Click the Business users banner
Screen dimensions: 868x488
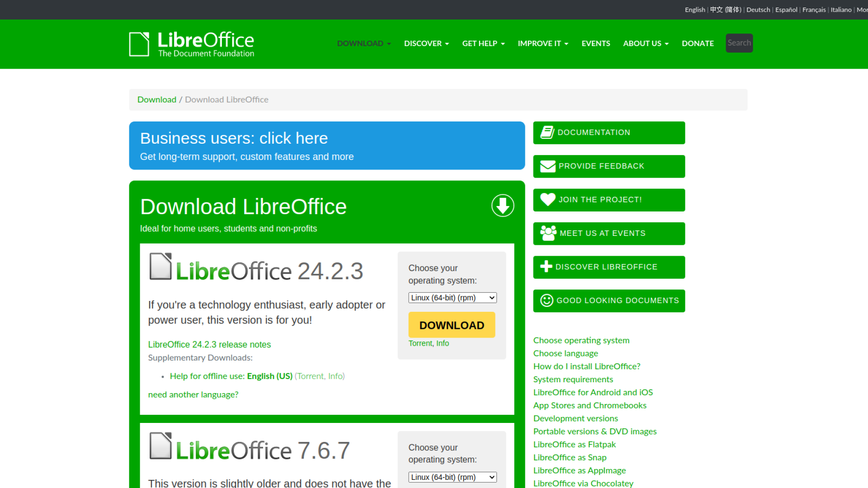click(x=327, y=145)
